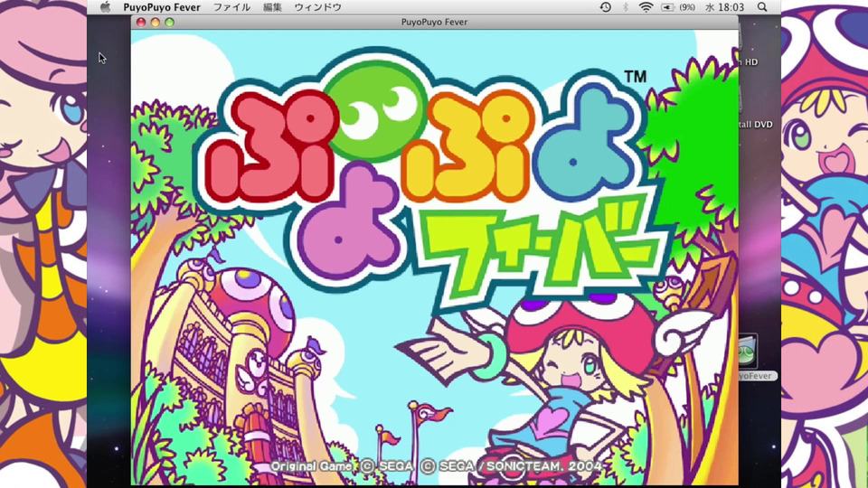Minimize the PuyoPuyo Fever window
Viewport: 868px width, 488px height.
point(156,22)
